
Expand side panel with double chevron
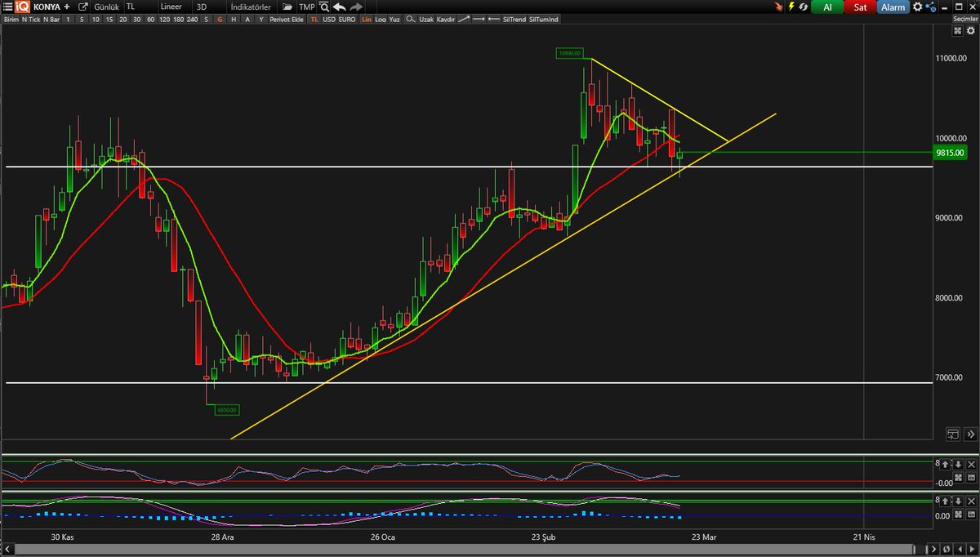(x=971, y=434)
